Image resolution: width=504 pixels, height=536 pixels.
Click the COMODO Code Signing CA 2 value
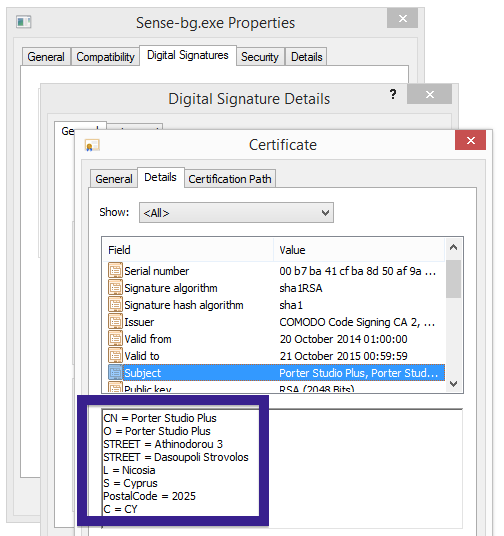(357, 322)
